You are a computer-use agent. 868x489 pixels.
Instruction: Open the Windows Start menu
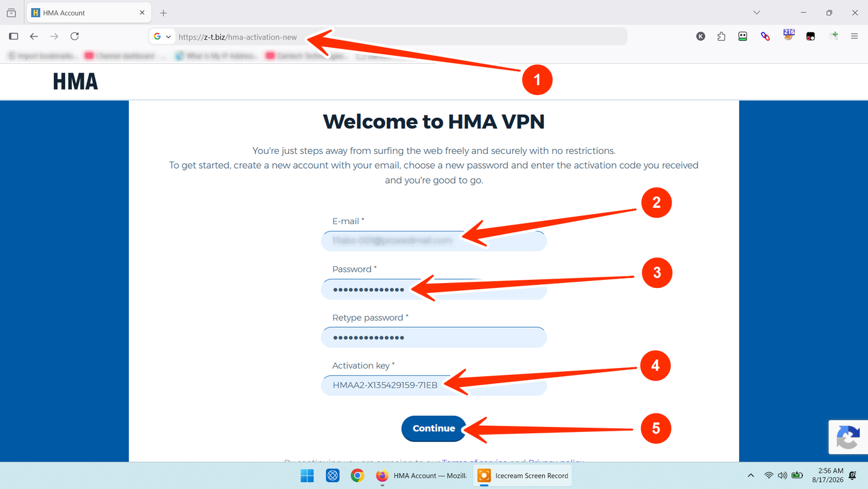[x=307, y=476]
